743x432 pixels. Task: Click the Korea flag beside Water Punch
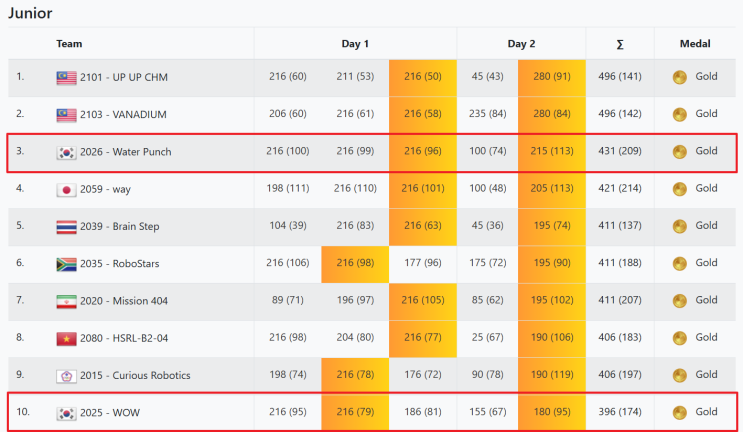click(x=66, y=152)
